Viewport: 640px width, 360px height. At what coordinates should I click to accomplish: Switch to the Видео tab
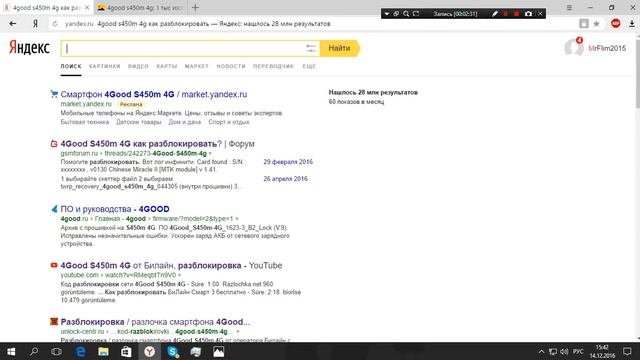(x=138, y=66)
